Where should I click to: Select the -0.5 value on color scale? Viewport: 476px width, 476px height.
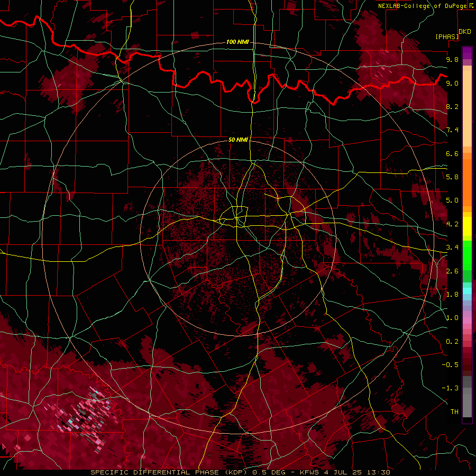click(x=451, y=364)
